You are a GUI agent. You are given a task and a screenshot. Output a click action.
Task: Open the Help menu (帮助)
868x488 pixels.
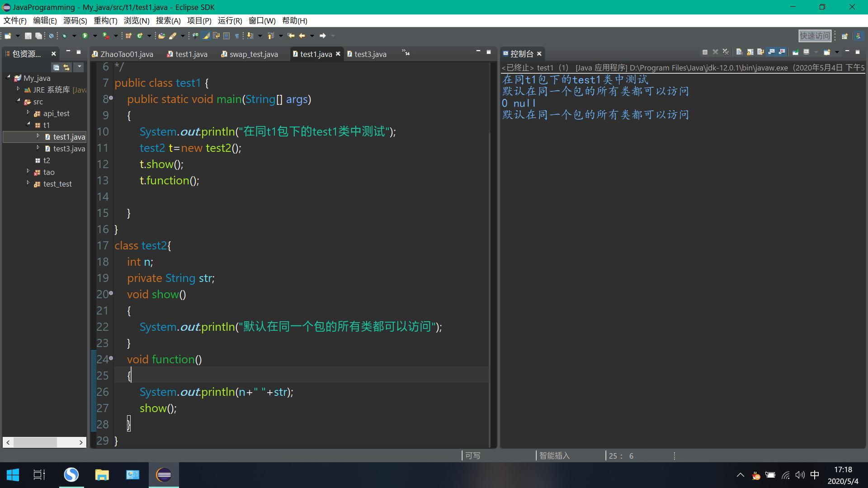[295, 21]
